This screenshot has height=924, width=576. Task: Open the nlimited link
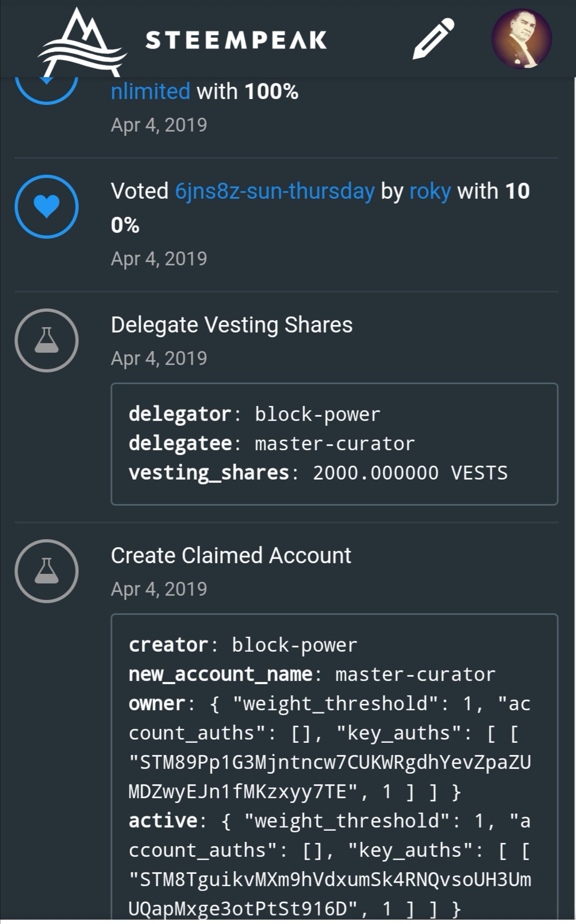[150, 91]
